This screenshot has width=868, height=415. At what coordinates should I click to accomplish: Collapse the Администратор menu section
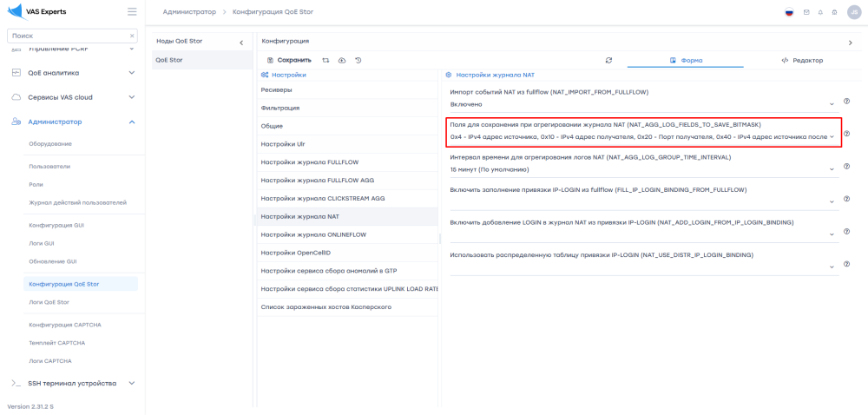pyautogui.click(x=132, y=122)
